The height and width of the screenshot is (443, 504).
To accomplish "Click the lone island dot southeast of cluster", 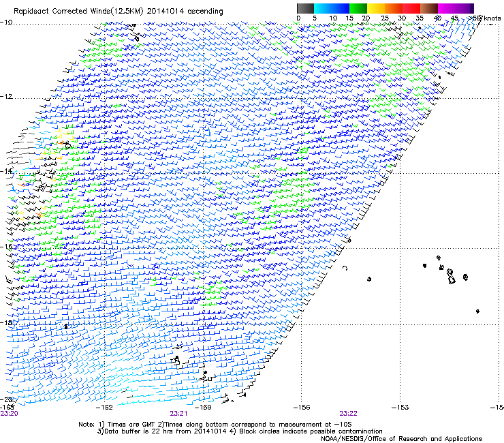I will (477, 311).
